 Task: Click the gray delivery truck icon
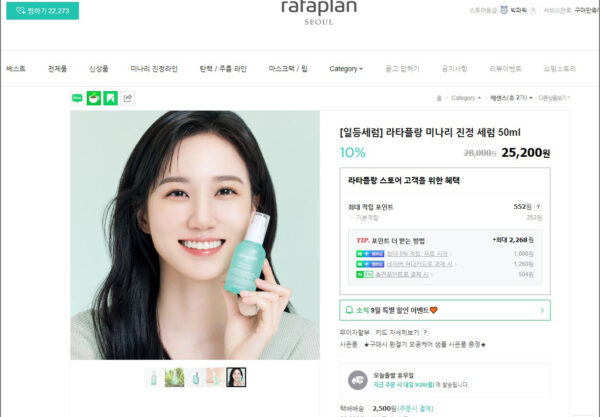[x=357, y=380]
